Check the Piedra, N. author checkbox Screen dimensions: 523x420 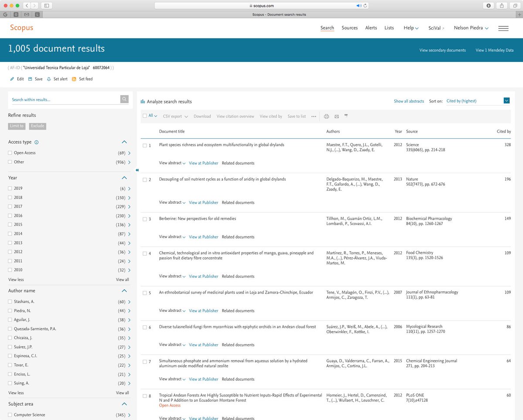10,311
